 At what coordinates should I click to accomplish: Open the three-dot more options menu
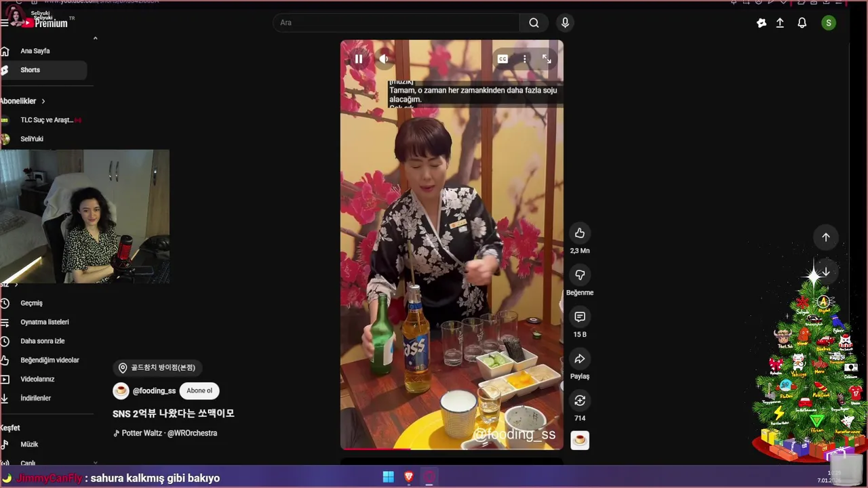coord(524,59)
